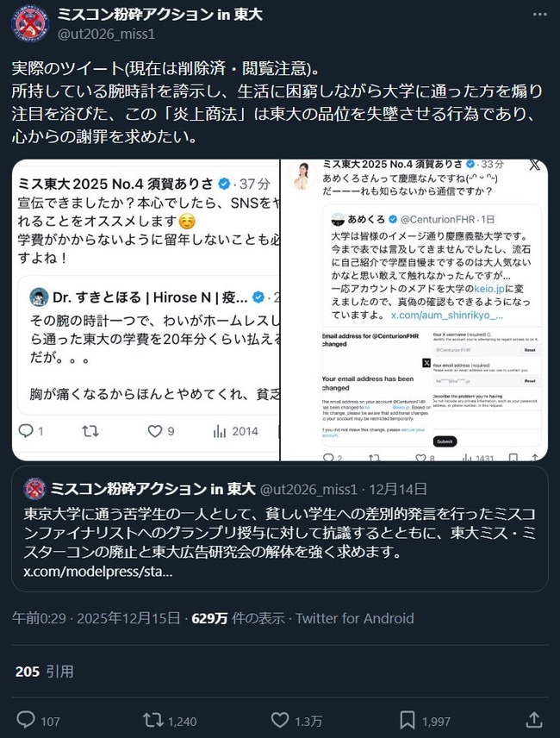The image size is (560, 738).
Task: View the 205 引用 quotes list
Action: click(44, 671)
